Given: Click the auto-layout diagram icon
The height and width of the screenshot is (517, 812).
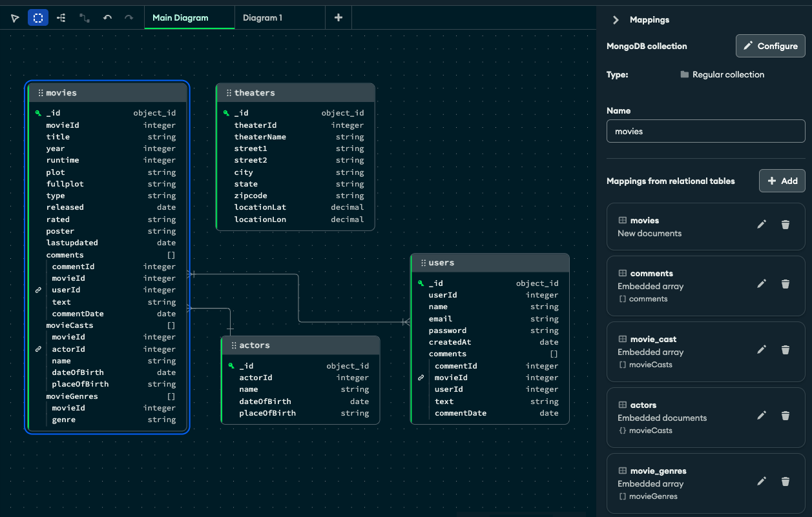Looking at the screenshot, I should click(x=61, y=18).
